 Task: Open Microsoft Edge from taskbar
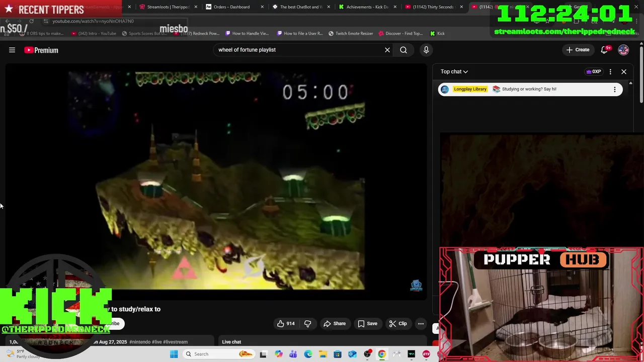pyautogui.click(x=308, y=354)
